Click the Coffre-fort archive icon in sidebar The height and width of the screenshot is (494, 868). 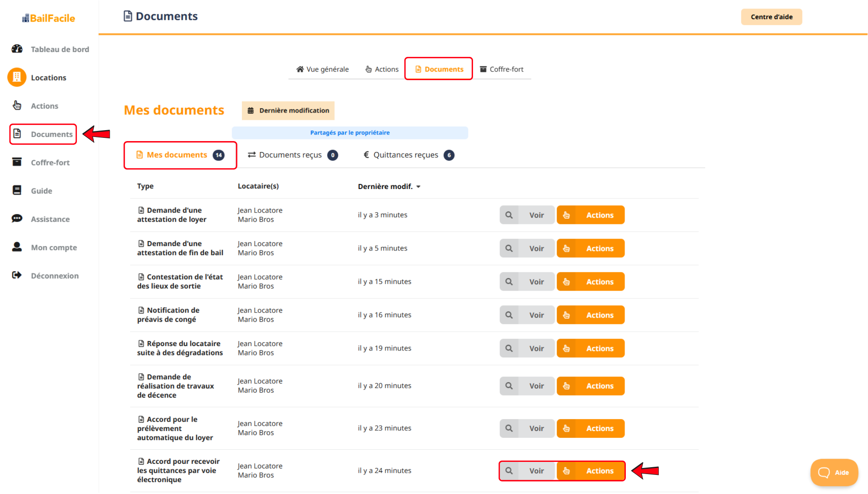(17, 162)
